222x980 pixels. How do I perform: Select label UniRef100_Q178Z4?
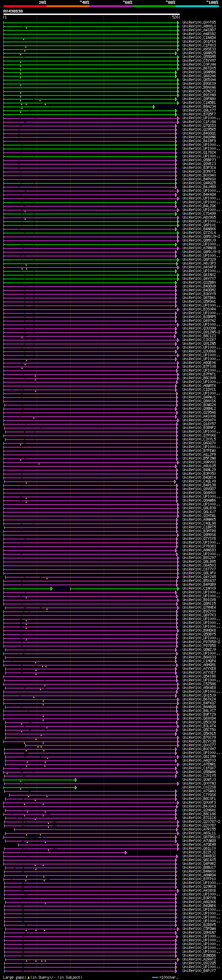coord(199,152)
